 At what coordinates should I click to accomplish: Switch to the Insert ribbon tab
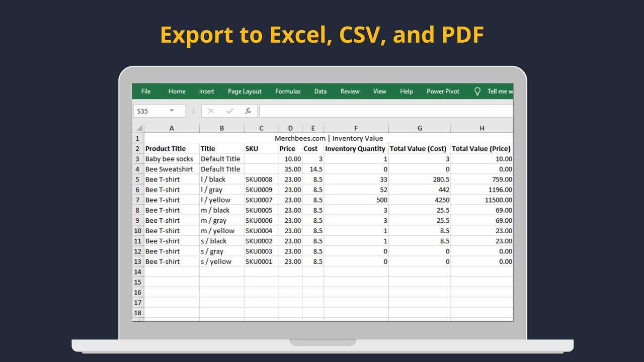[x=206, y=91]
